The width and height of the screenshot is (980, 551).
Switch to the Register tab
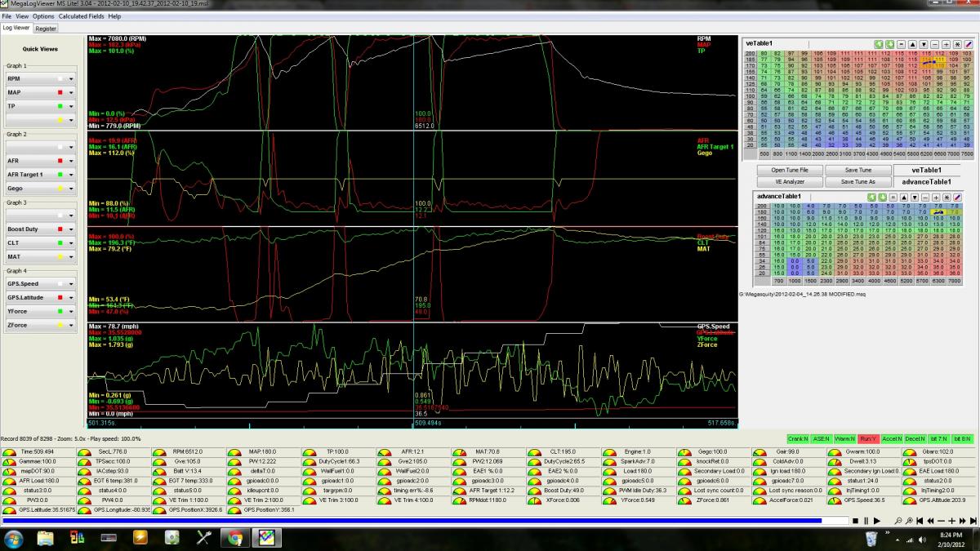click(46, 28)
